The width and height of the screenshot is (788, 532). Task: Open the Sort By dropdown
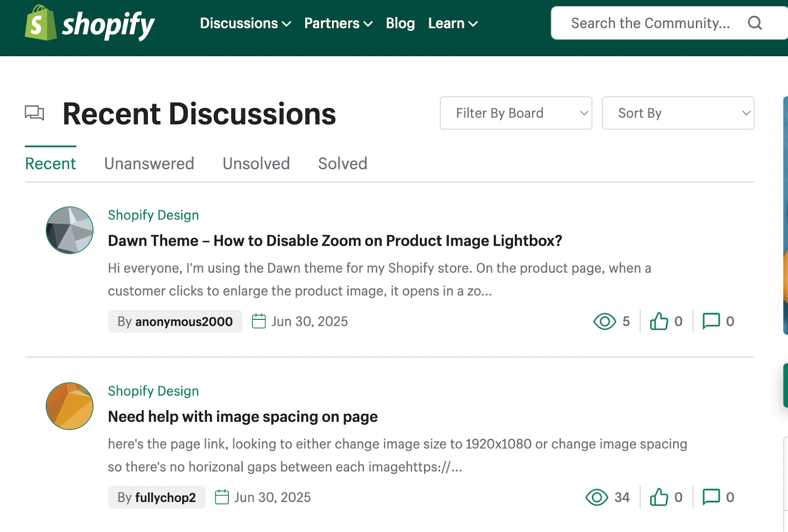[x=678, y=113]
